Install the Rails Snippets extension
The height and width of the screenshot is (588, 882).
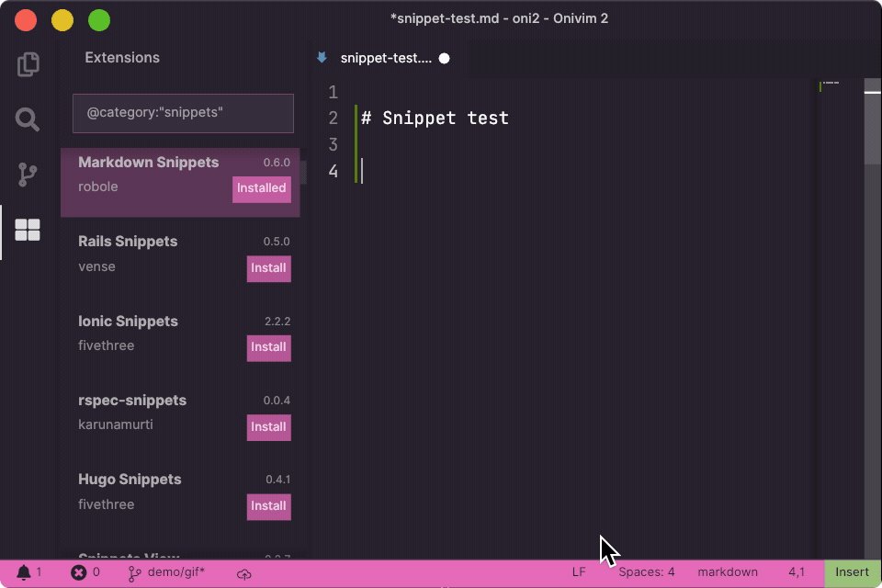coord(269,268)
